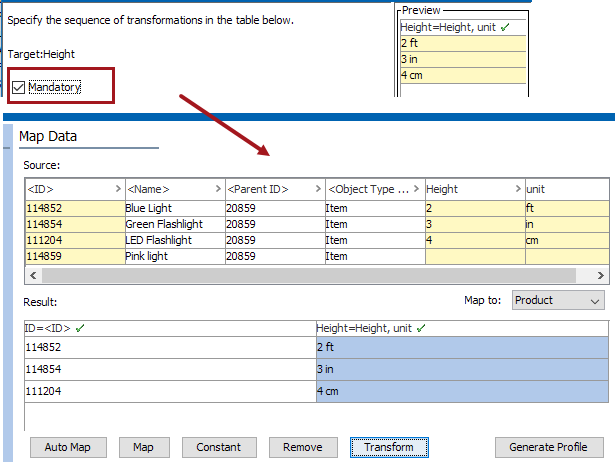Click the Constant button
The image size is (615, 462).
click(x=218, y=447)
